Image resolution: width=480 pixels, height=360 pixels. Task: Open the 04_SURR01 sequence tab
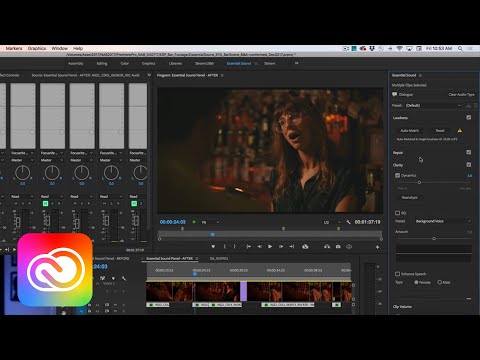[x=219, y=259]
